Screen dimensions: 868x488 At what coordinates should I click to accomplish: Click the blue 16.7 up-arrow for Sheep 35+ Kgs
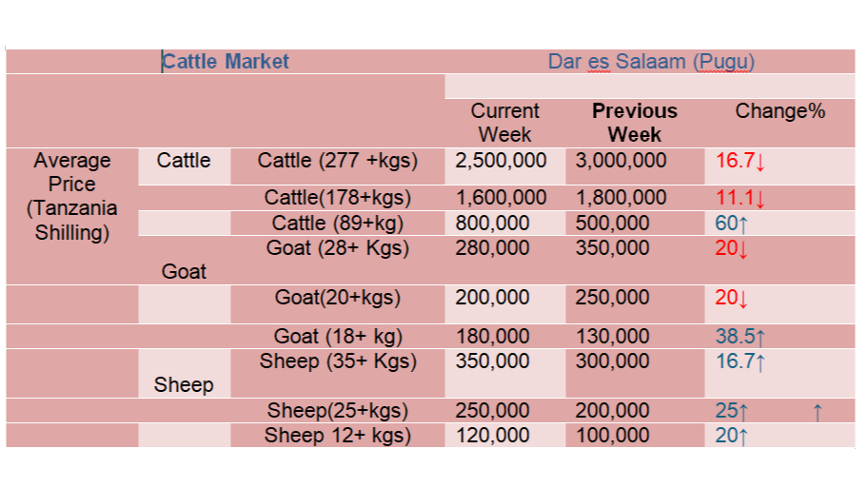740,361
